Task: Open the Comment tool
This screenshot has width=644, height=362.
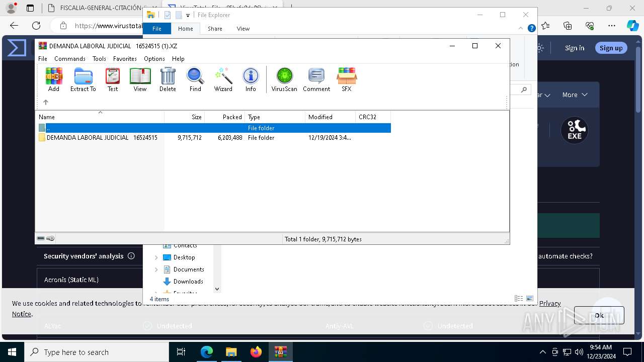Action: (316, 79)
